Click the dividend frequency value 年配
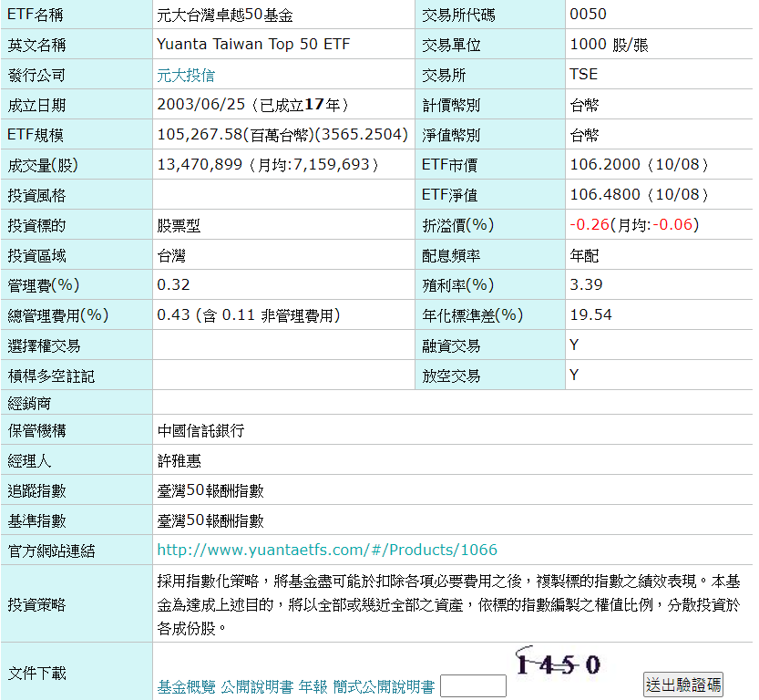 pyautogui.click(x=584, y=255)
